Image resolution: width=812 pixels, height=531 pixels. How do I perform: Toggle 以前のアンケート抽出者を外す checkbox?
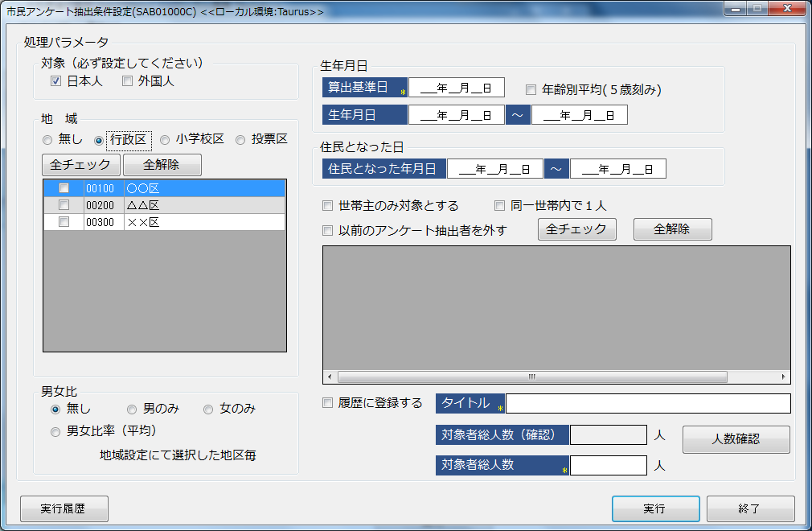pos(327,231)
